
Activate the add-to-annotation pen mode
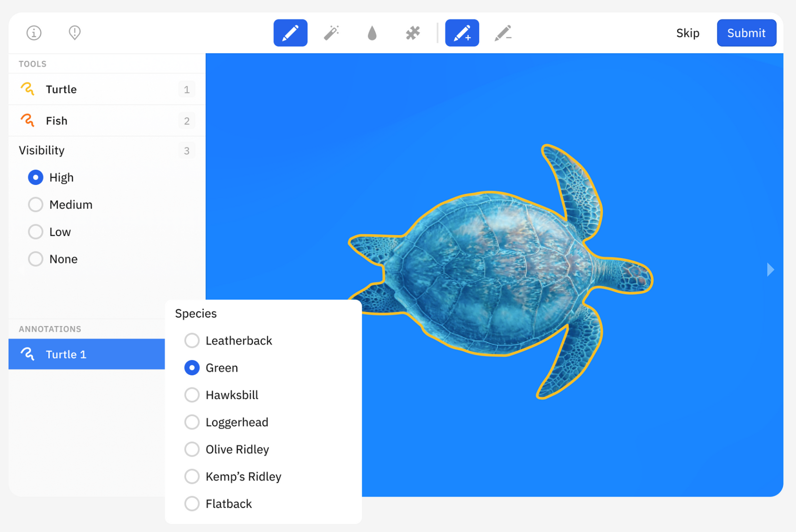pyautogui.click(x=462, y=33)
